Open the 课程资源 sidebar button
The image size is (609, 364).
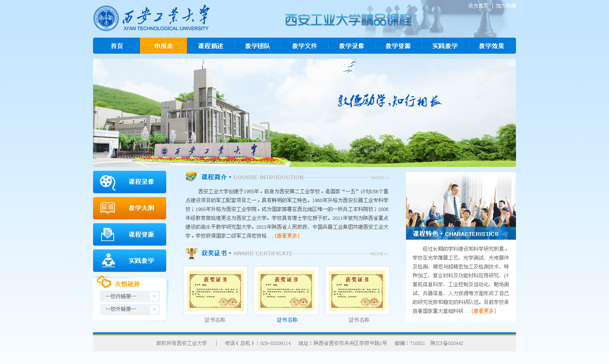point(129,234)
